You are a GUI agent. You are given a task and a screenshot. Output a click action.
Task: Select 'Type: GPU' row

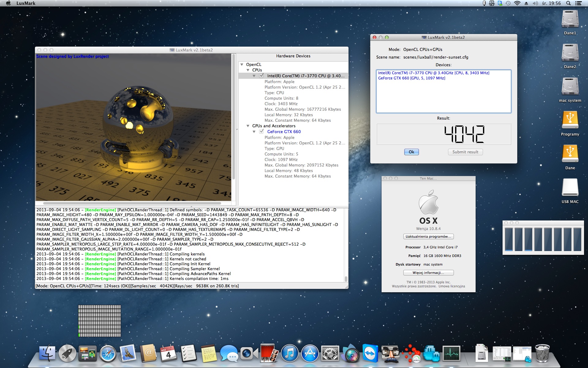[x=274, y=148]
